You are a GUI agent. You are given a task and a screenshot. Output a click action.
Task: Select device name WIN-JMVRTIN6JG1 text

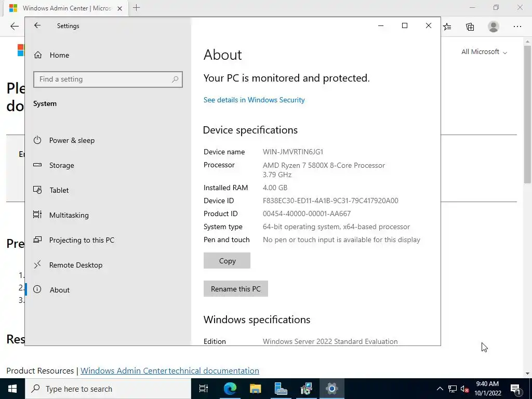click(x=293, y=152)
